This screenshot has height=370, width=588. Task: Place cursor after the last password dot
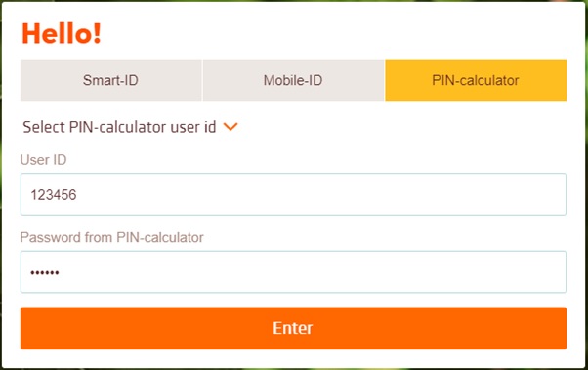[60, 273]
